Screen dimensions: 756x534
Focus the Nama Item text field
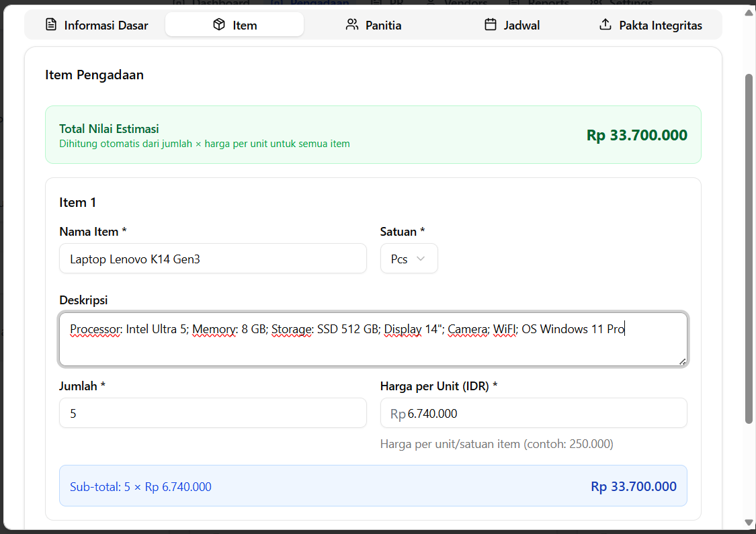pos(212,259)
